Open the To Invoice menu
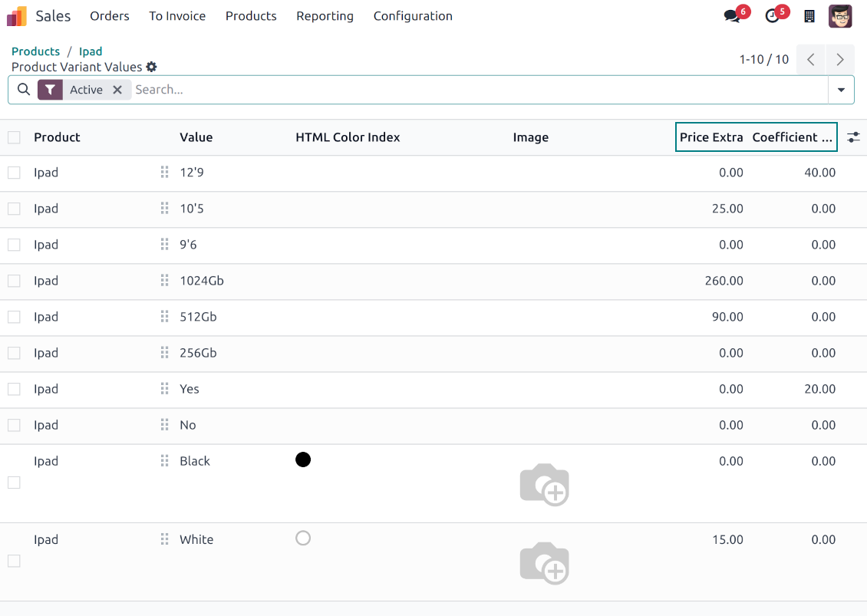 pyautogui.click(x=177, y=16)
